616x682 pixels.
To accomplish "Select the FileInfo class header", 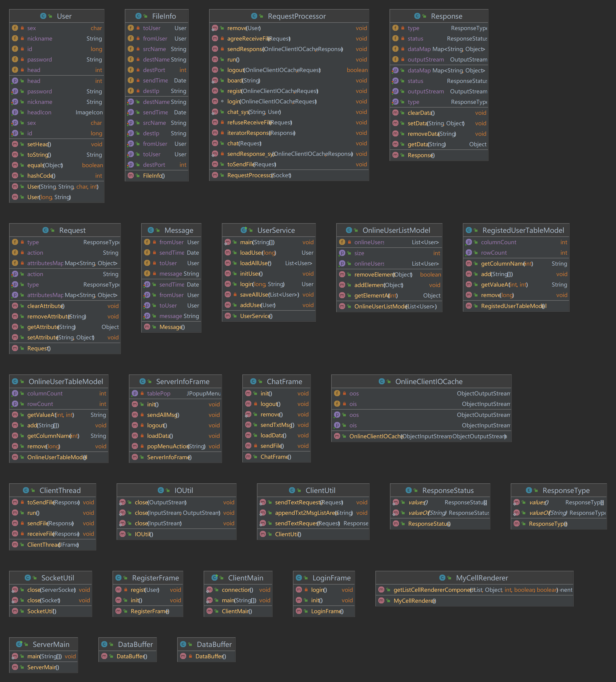I will pyautogui.click(x=164, y=16).
